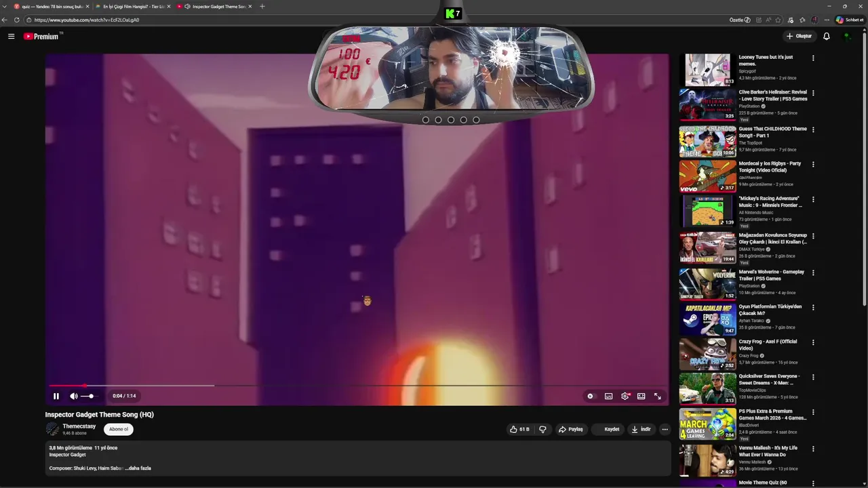868x488 pixels.
Task: Open player settings gear
Action: tap(625, 396)
